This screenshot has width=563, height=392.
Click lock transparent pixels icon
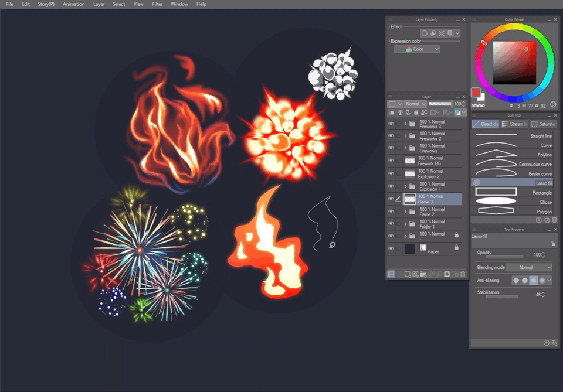424,113
